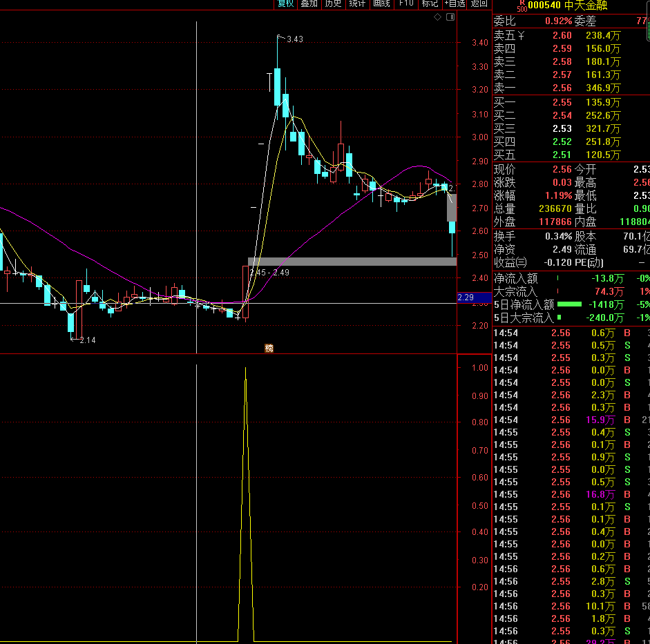
Task: Click the green 5日净流入额 bar indicator
Action: tap(569, 304)
